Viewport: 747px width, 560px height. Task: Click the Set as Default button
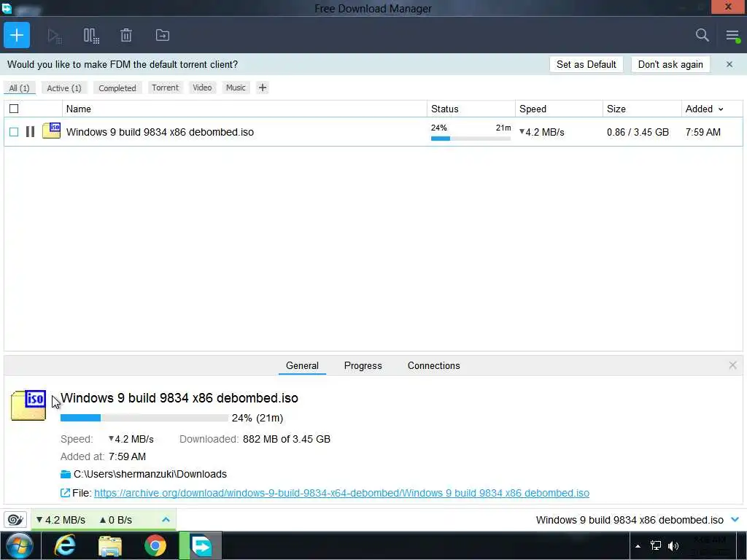[586, 64]
